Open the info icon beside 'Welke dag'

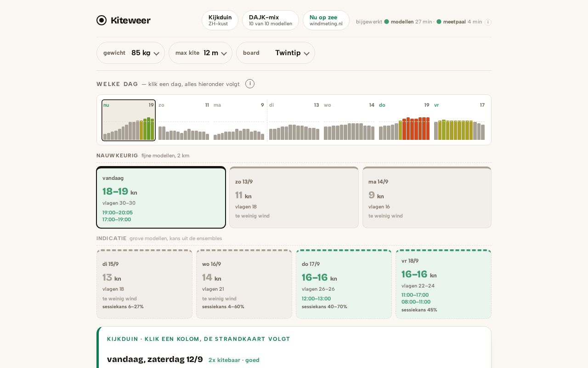250,84
